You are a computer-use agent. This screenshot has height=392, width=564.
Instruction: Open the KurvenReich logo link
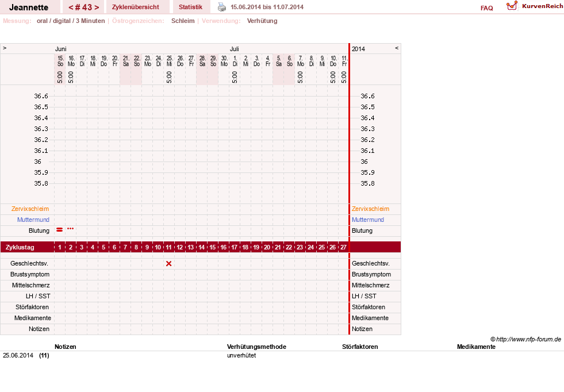tap(535, 6)
